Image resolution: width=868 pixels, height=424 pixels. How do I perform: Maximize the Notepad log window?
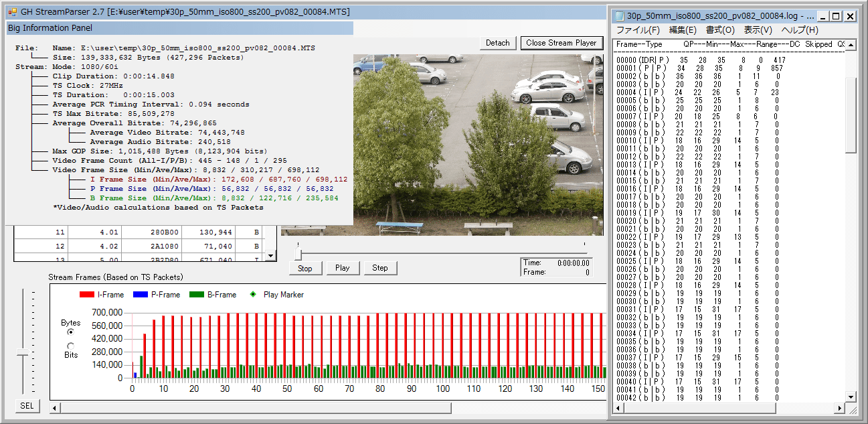coord(837,16)
